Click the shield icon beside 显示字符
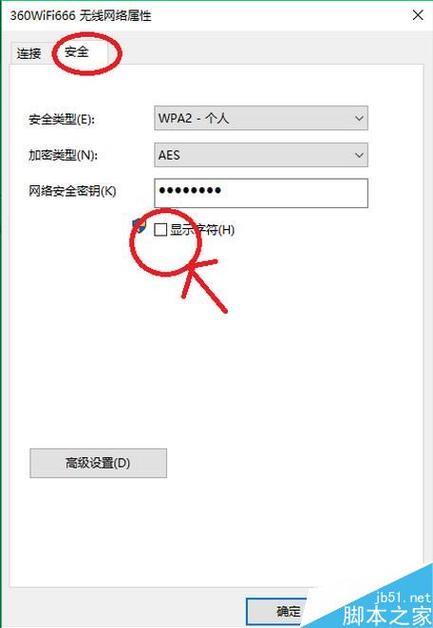The image size is (433, 628). click(139, 225)
